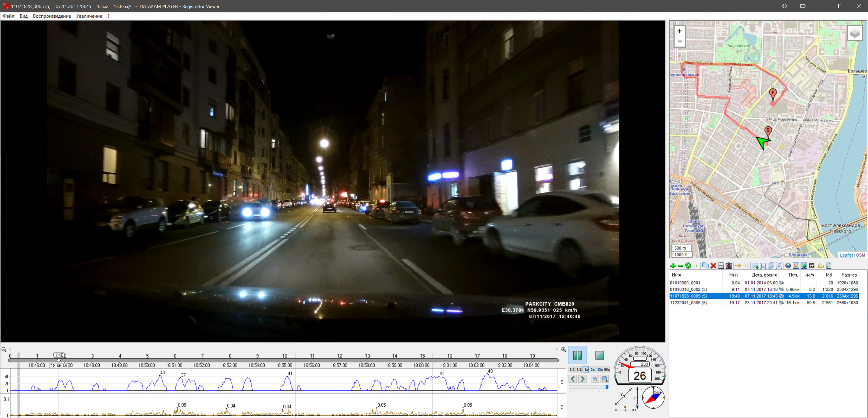
Task: Switch playback speed to 1/2
Action: (x=579, y=369)
